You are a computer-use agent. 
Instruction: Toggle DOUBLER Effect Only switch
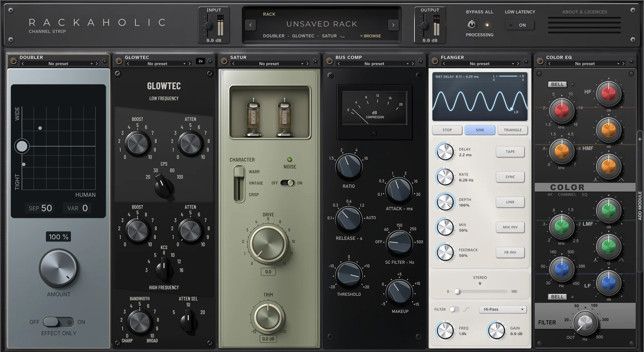[x=58, y=322]
